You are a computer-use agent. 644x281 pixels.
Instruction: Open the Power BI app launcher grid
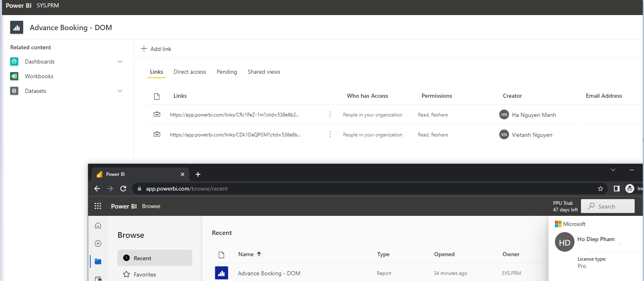98,206
